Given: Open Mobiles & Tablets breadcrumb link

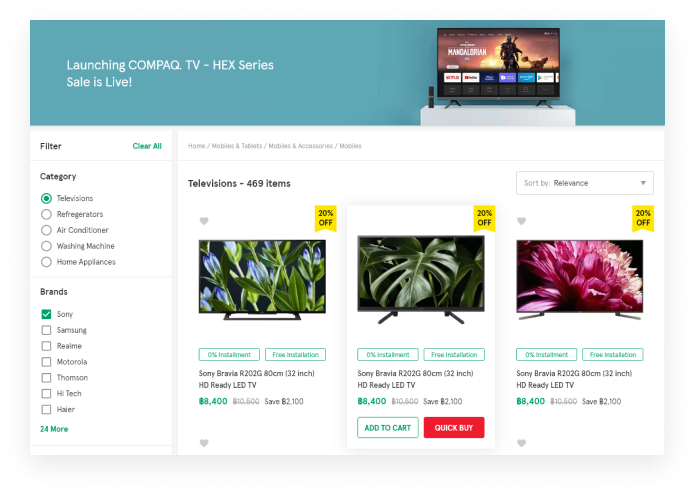Looking at the screenshot, I should click(x=237, y=146).
